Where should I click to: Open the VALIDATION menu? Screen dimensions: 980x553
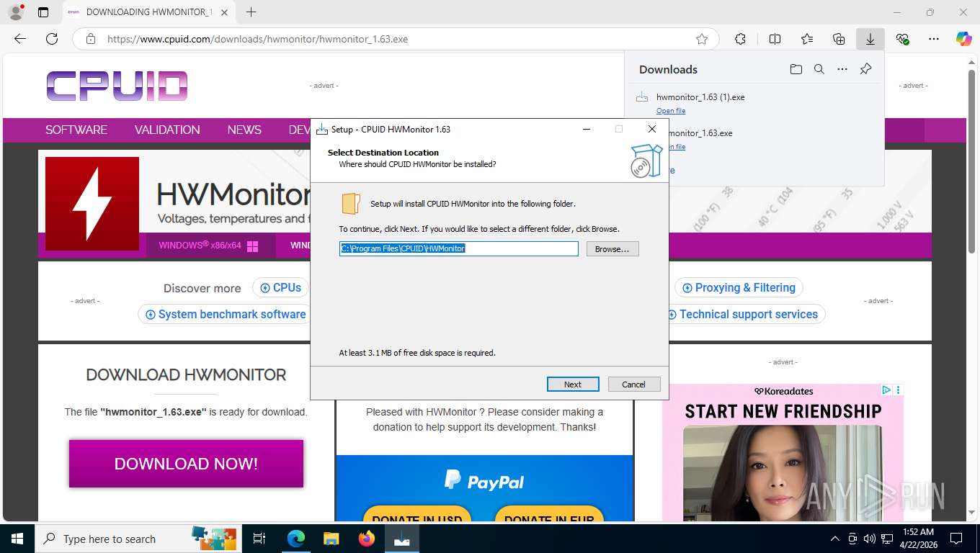(x=167, y=130)
